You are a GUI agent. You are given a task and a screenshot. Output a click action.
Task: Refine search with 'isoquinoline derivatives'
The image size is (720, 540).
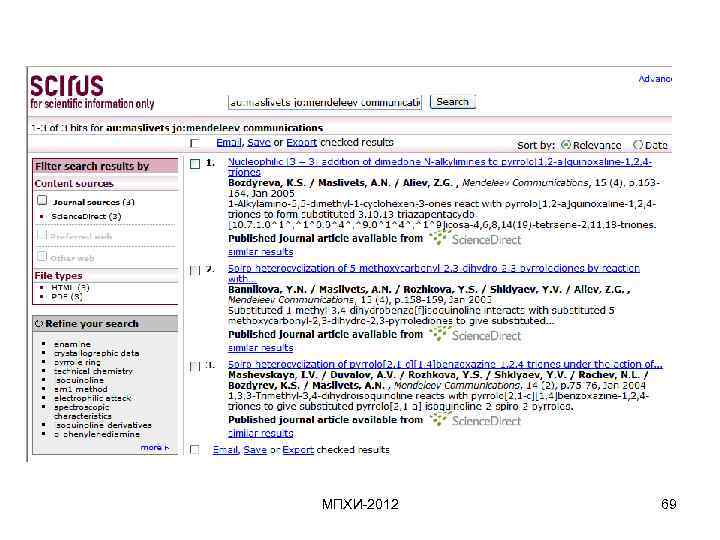click(x=103, y=425)
